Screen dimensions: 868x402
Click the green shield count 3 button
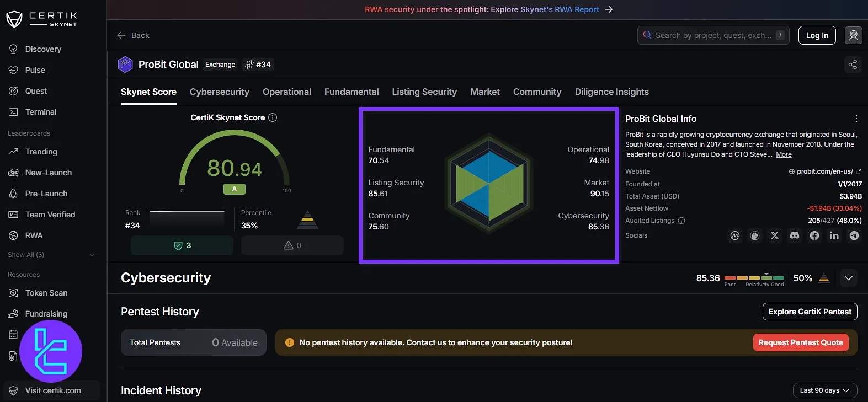click(x=182, y=245)
